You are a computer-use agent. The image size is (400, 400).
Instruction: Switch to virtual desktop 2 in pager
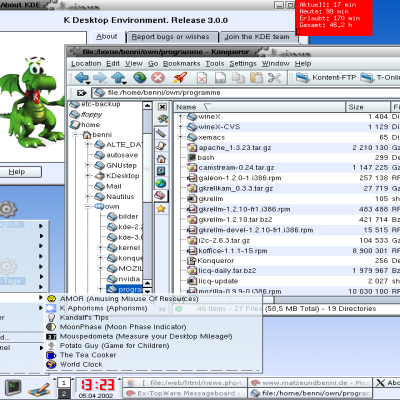click(64, 394)
